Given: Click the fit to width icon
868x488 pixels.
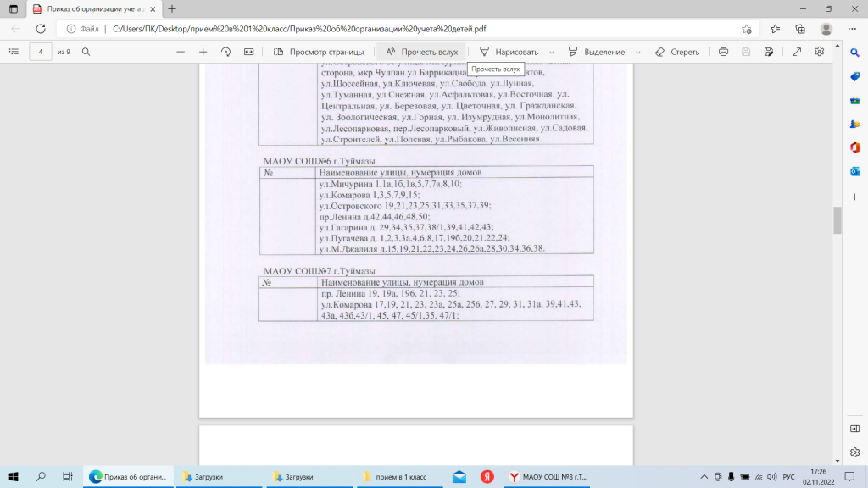Looking at the screenshot, I should click(249, 52).
